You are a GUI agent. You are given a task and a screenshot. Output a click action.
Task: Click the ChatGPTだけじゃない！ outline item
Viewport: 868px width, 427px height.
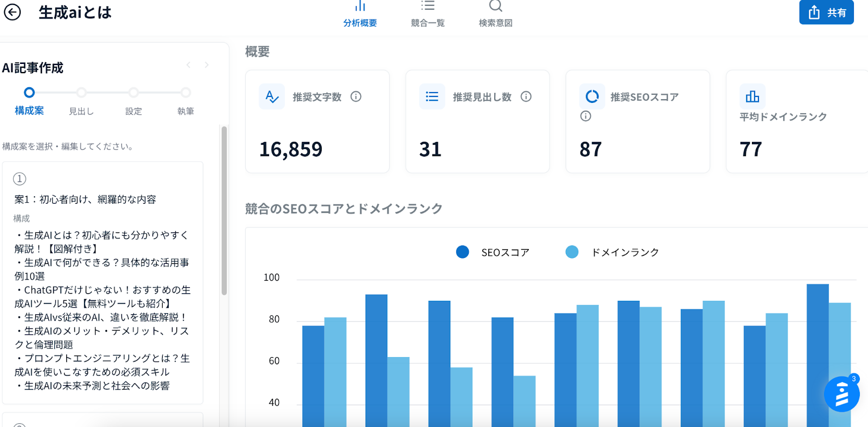coord(103,296)
